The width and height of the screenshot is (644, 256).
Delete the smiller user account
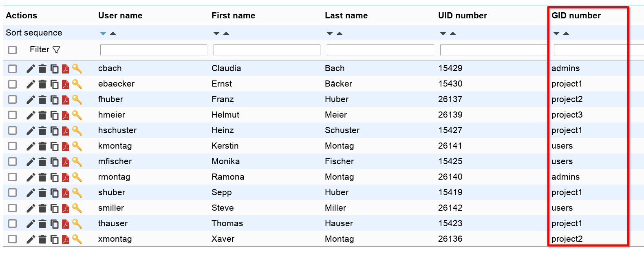[42, 208]
